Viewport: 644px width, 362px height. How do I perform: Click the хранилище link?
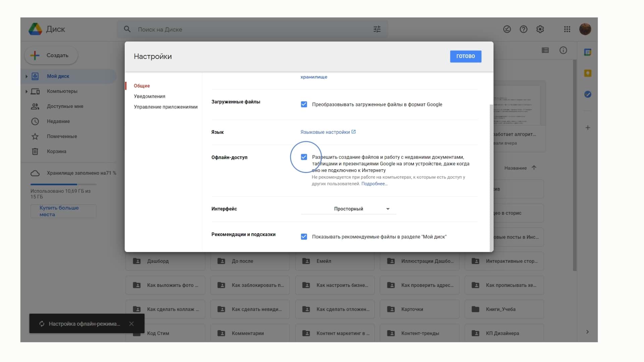[314, 77]
